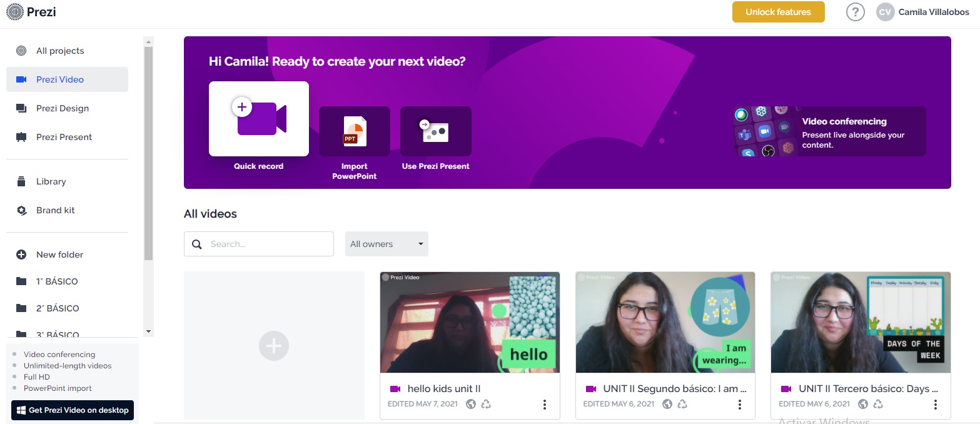
Task: Click the Unlock features button
Action: pyautogui.click(x=778, y=12)
